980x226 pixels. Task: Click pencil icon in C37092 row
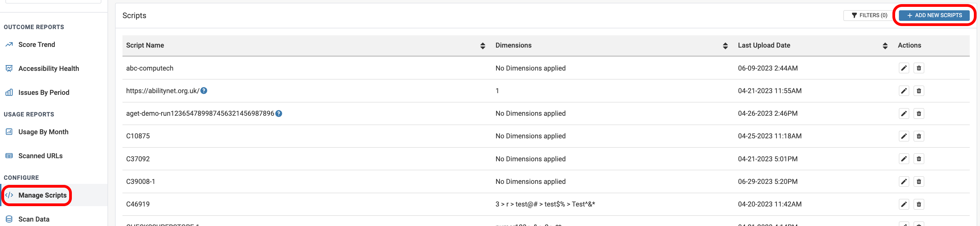tap(904, 159)
